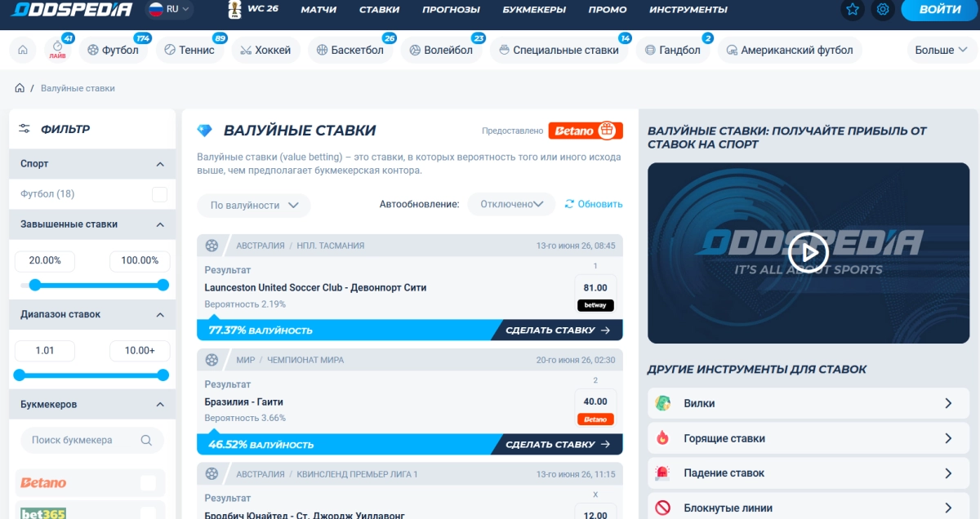Click Сделать ставку for Бразилия - Гаити

point(558,445)
